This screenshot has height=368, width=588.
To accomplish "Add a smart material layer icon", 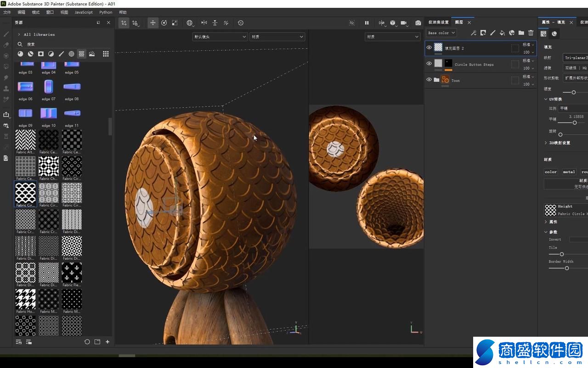I will [512, 33].
